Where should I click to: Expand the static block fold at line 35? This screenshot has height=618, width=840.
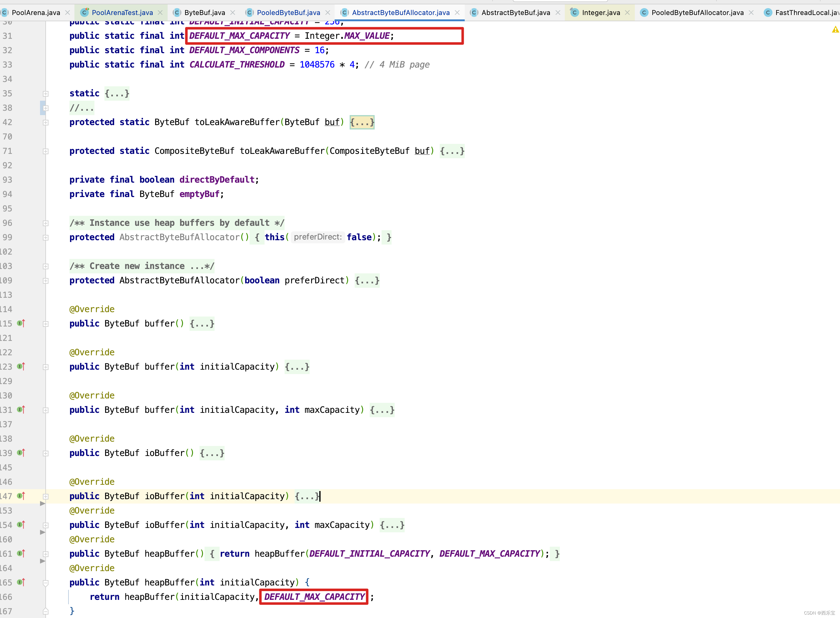pos(46,94)
